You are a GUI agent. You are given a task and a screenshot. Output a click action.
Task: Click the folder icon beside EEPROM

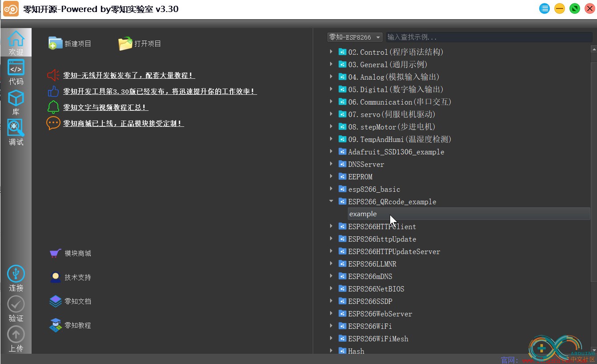tap(343, 176)
